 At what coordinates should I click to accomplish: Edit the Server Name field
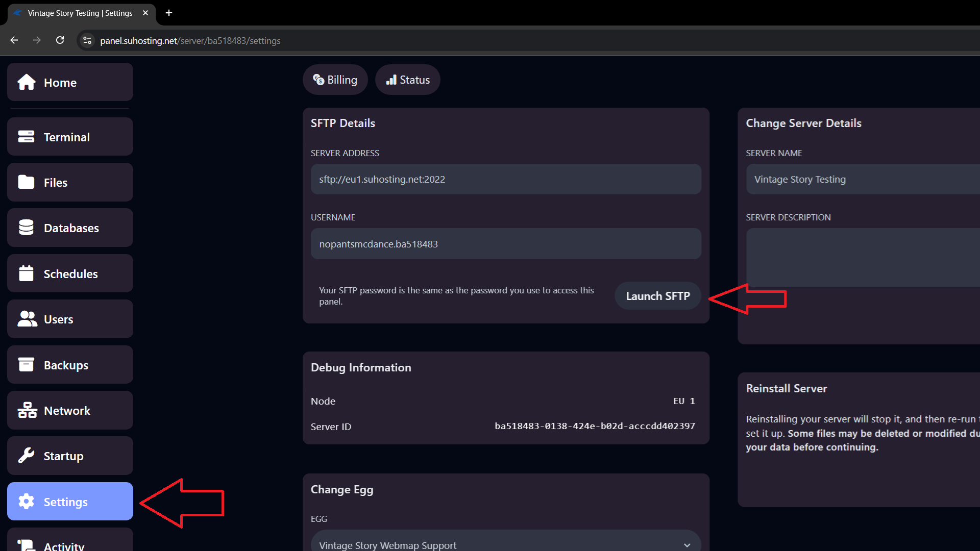tap(863, 179)
